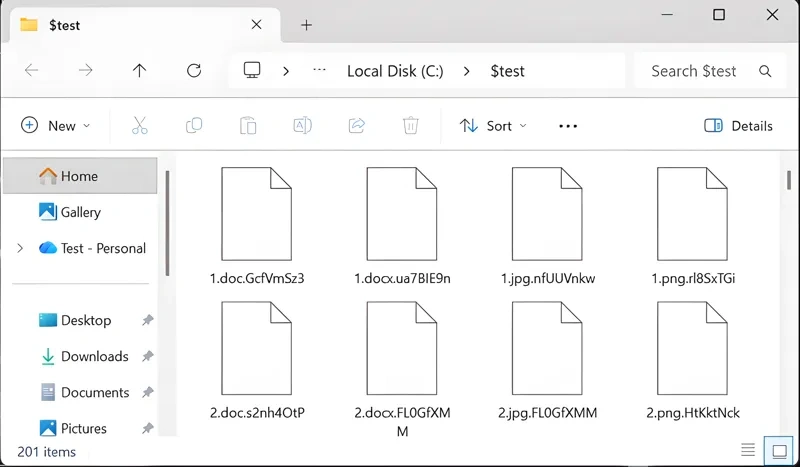Viewport: 800px width, 467px height.
Task: Toggle the Details pane
Action: click(738, 126)
